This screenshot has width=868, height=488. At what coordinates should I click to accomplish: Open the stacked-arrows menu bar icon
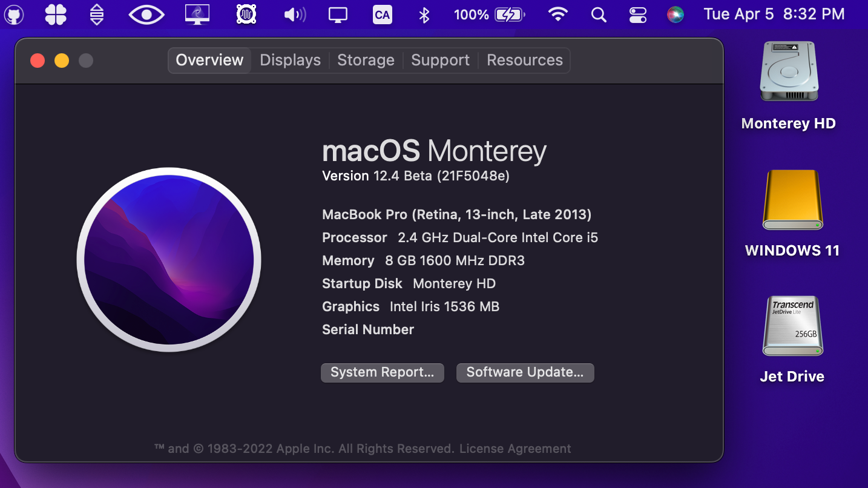pyautogui.click(x=97, y=15)
